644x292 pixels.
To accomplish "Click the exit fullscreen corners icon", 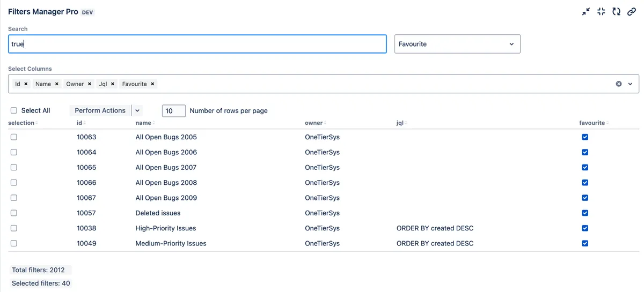I will point(601,11).
